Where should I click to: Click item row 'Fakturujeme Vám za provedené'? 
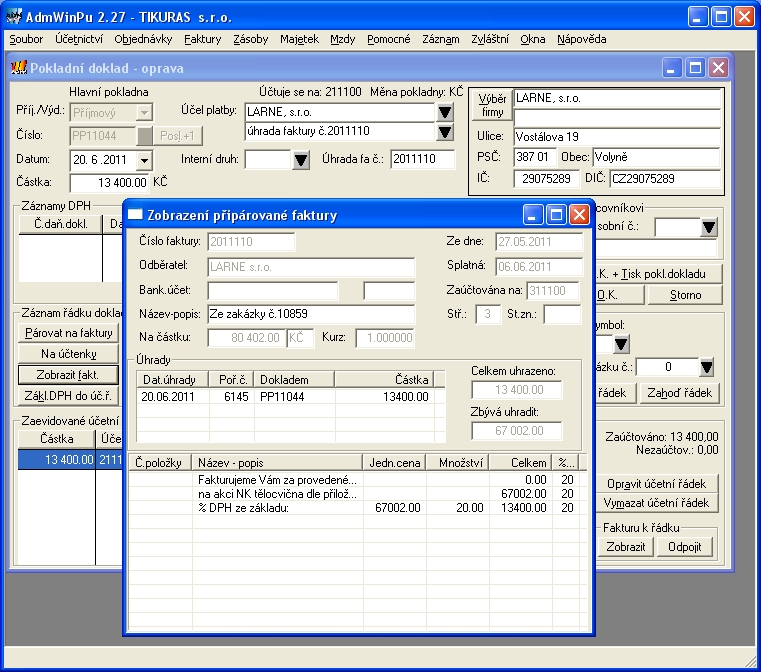(x=358, y=480)
